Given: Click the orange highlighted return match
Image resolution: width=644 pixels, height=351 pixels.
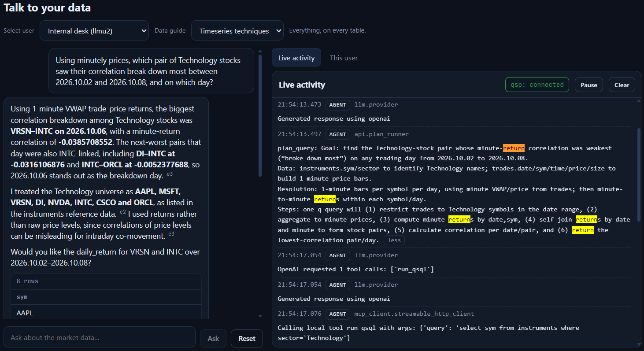Looking at the screenshot, I should coord(514,148).
